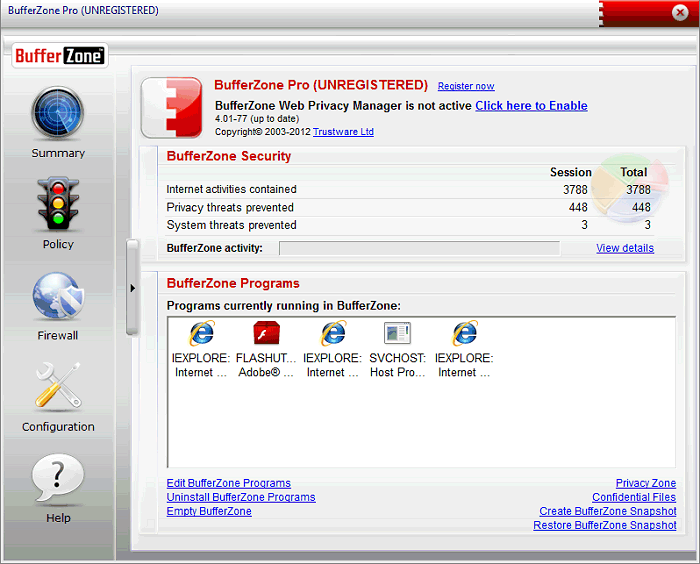Expand the side panel arrow handle
Screen dimensions: 700x564
[x=133, y=288]
